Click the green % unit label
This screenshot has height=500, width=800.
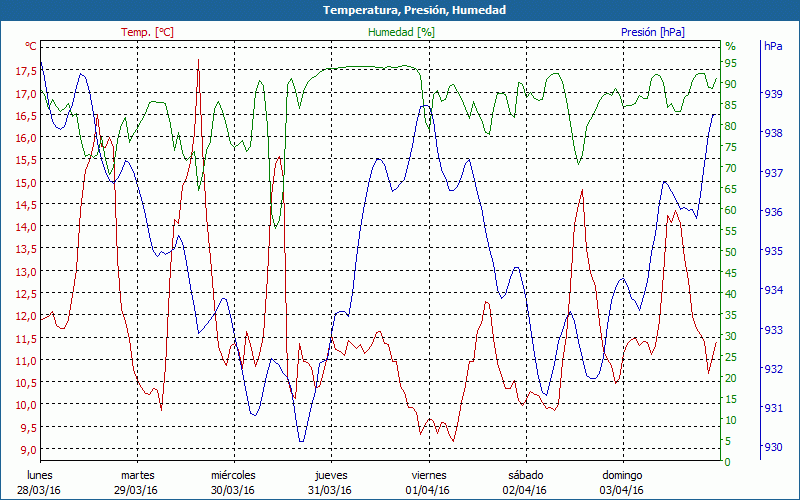pos(730,46)
